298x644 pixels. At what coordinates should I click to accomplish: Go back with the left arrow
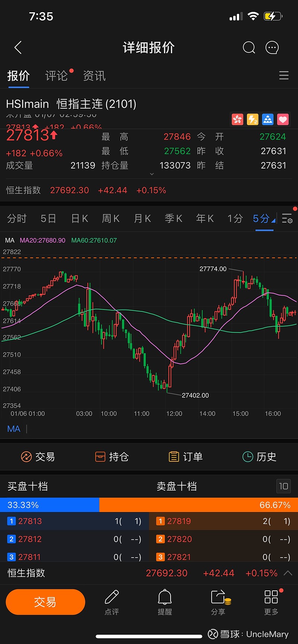[x=18, y=48]
